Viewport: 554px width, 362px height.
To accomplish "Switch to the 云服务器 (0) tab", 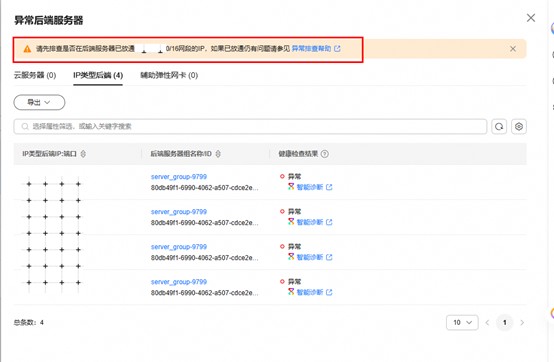I will pyautogui.click(x=35, y=75).
